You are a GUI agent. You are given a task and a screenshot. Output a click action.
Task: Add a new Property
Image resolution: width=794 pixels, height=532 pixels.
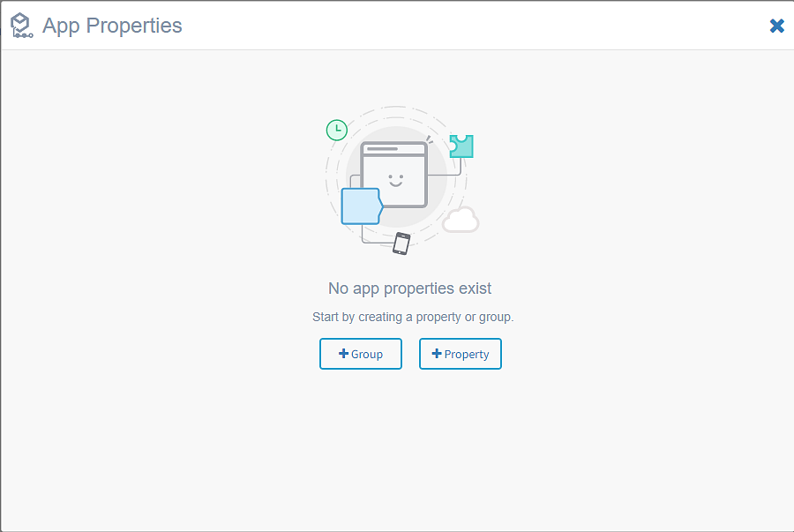(x=461, y=354)
